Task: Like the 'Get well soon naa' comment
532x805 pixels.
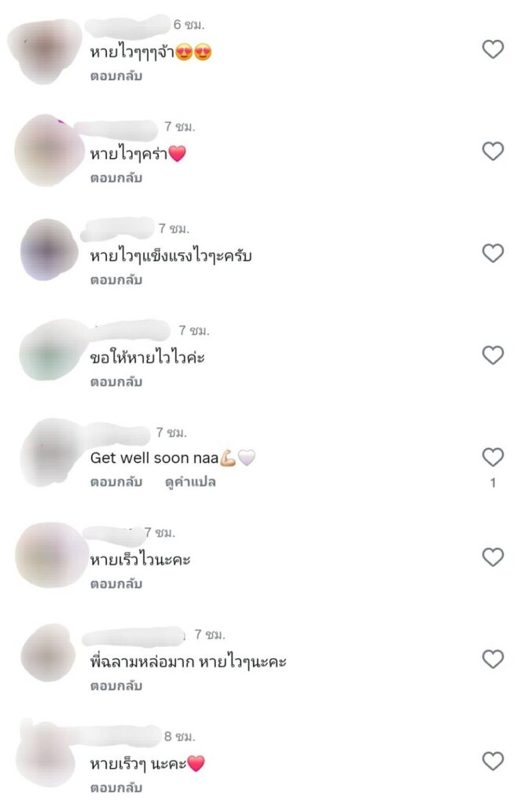Action: [493, 457]
